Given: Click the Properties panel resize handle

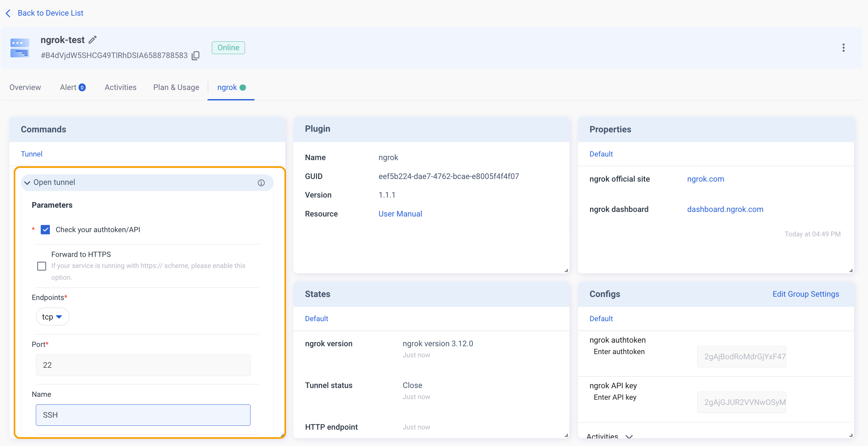Looking at the screenshot, I should click(x=851, y=270).
